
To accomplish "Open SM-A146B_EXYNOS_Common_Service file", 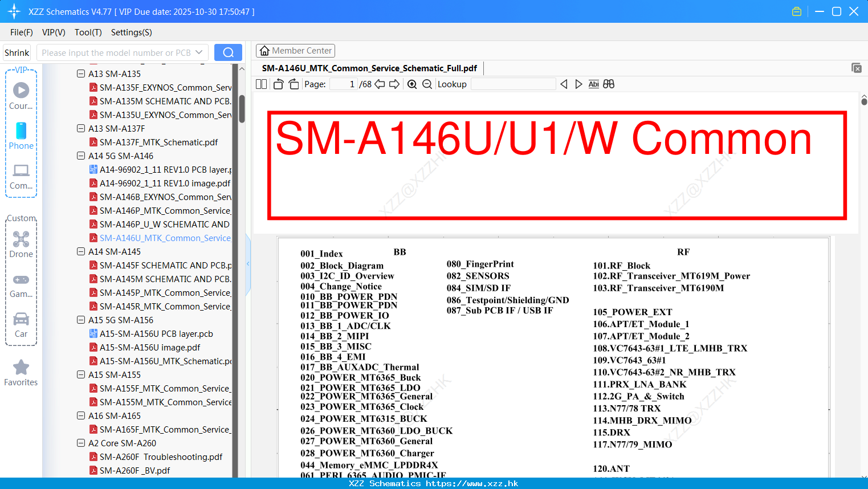I will pyautogui.click(x=161, y=197).
